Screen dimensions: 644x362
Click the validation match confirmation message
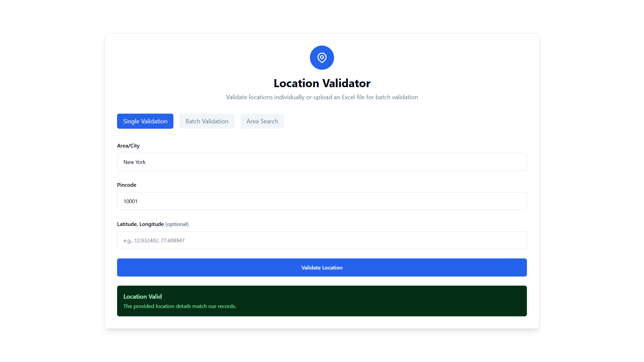tap(179, 306)
